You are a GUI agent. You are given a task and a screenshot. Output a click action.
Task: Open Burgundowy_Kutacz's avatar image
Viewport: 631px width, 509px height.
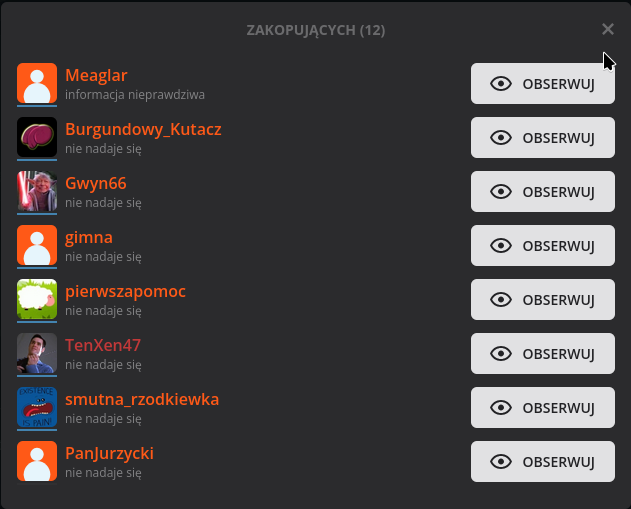pos(37,137)
